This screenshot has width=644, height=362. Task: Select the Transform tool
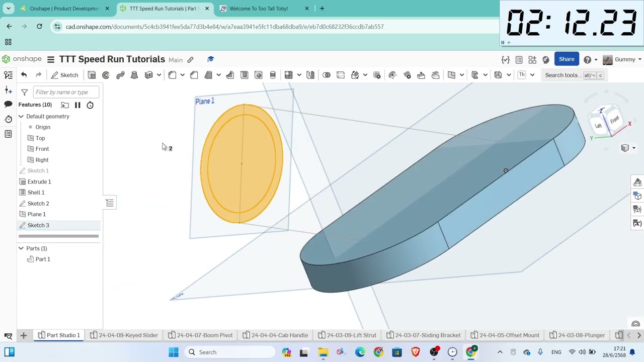355,75
